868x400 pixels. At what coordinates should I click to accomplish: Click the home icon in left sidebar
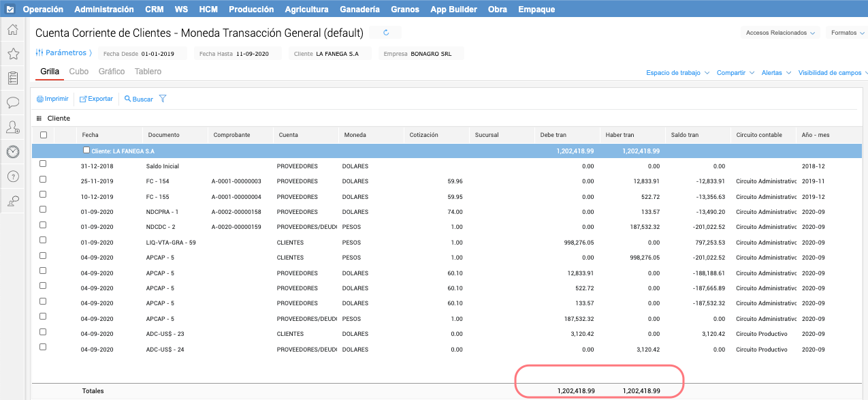click(12, 29)
